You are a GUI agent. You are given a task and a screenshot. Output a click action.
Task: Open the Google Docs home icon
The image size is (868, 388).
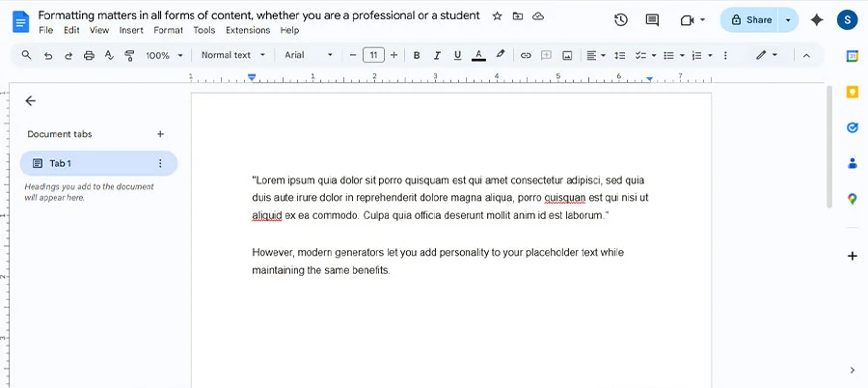pyautogui.click(x=20, y=22)
